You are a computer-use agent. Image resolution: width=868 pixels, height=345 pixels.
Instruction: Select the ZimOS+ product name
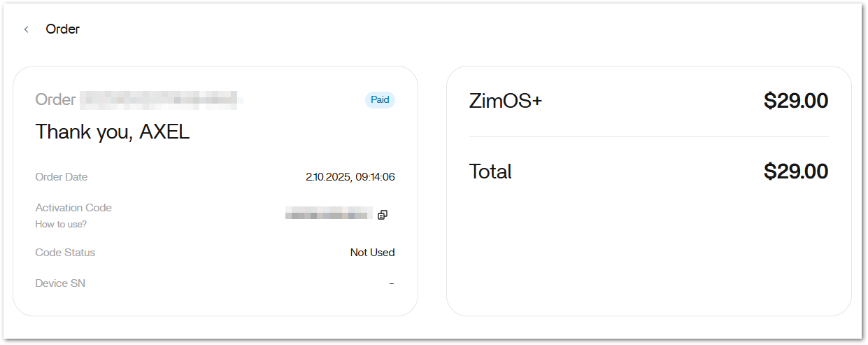(505, 101)
